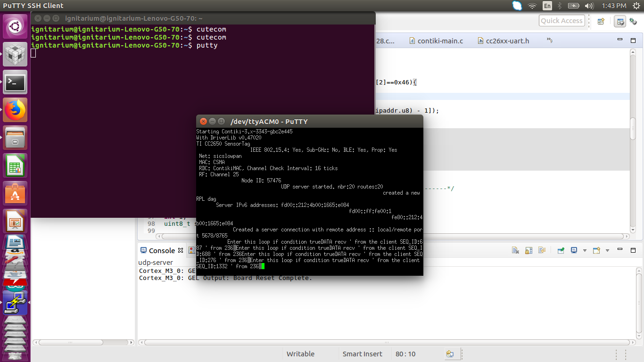Open Ubuntu Software center icon
The height and width of the screenshot is (362, 644).
15,194
